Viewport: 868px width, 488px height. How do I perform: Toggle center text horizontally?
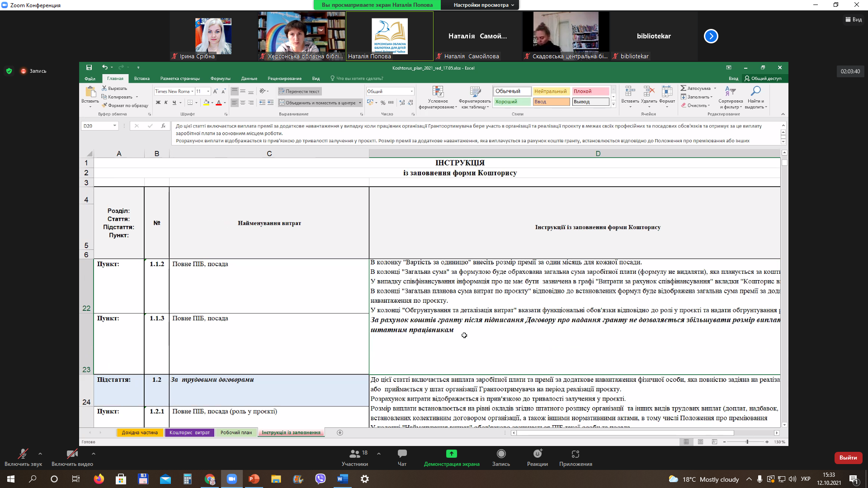pos(243,103)
